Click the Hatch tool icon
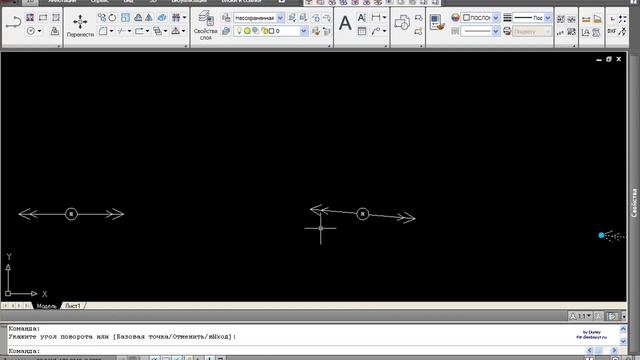This screenshot has height=360, width=640. click(30, 18)
